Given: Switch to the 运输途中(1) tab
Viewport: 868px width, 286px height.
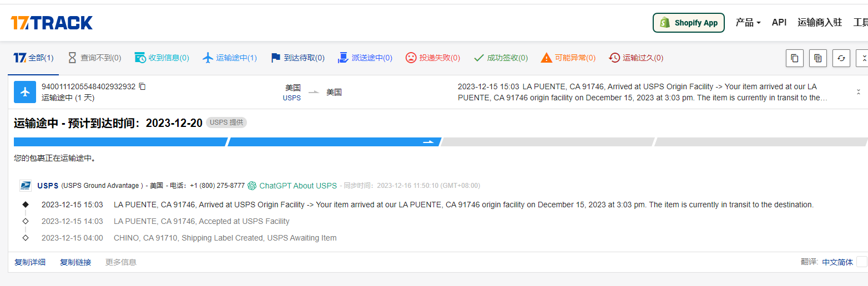Looking at the screenshot, I should click(x=230, y=58).
